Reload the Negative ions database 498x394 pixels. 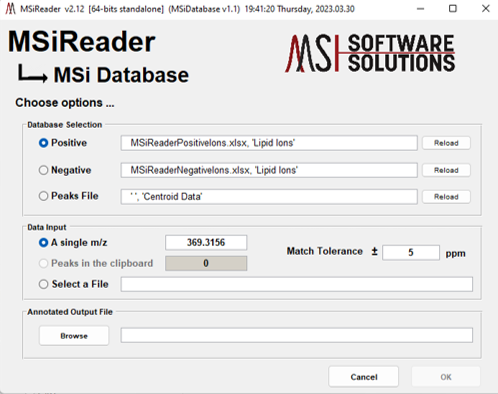coord(446,170)
